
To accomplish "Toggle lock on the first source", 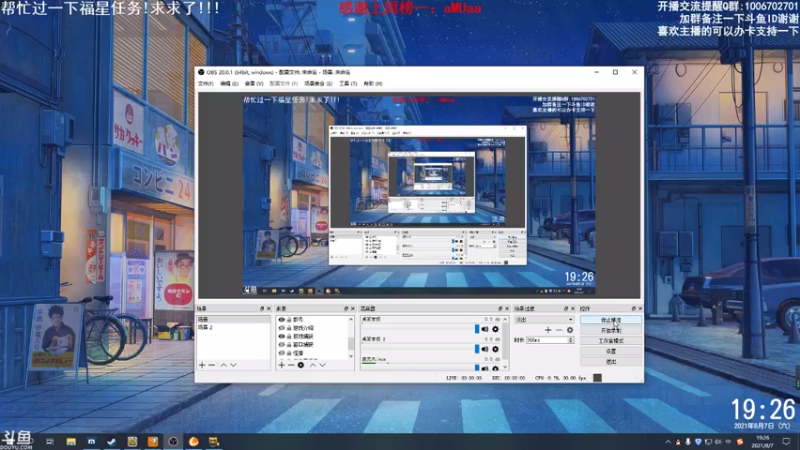I will (289, 320).
